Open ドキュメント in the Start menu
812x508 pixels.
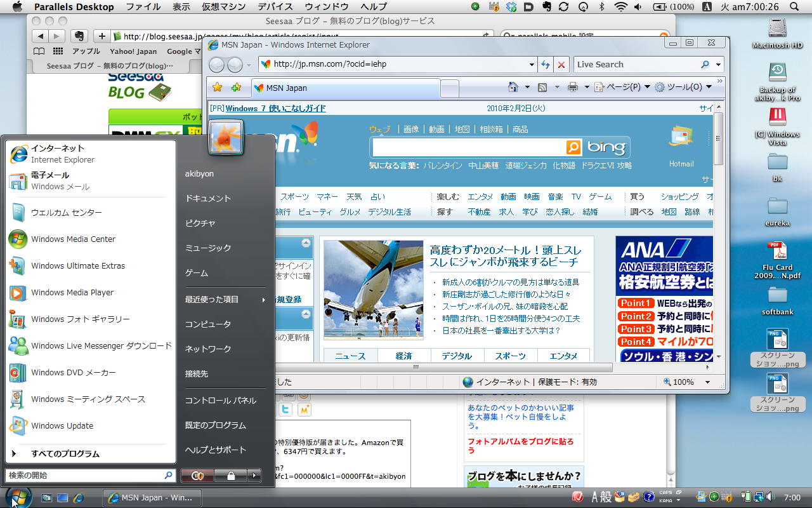pos(208,198)
